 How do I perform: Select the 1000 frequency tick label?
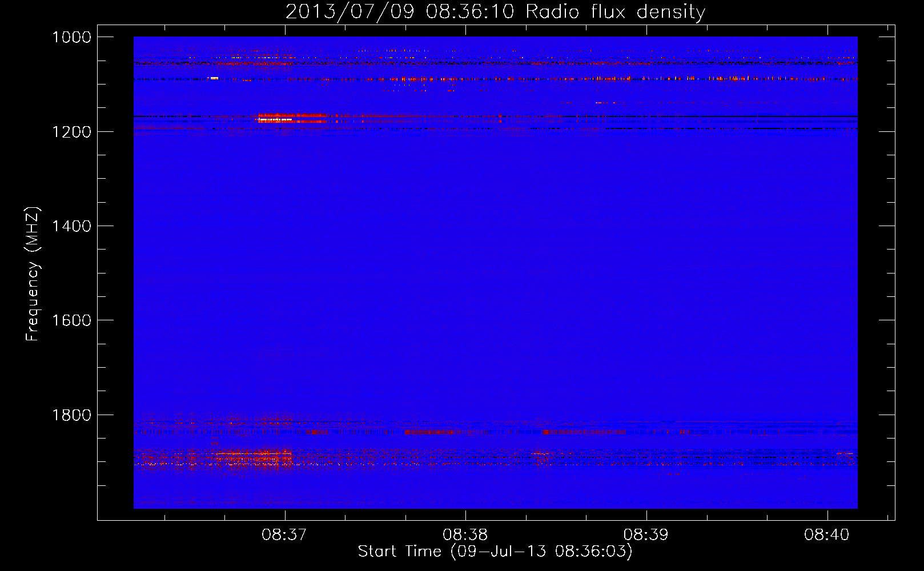point(71,37)
